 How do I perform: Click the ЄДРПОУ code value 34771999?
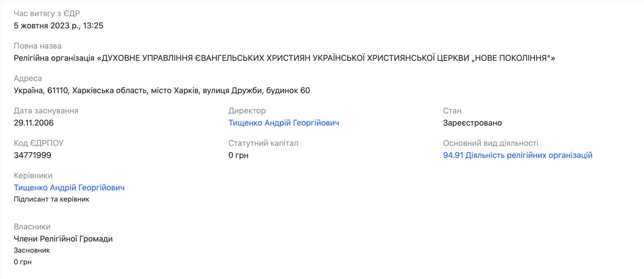pos(33,155)
